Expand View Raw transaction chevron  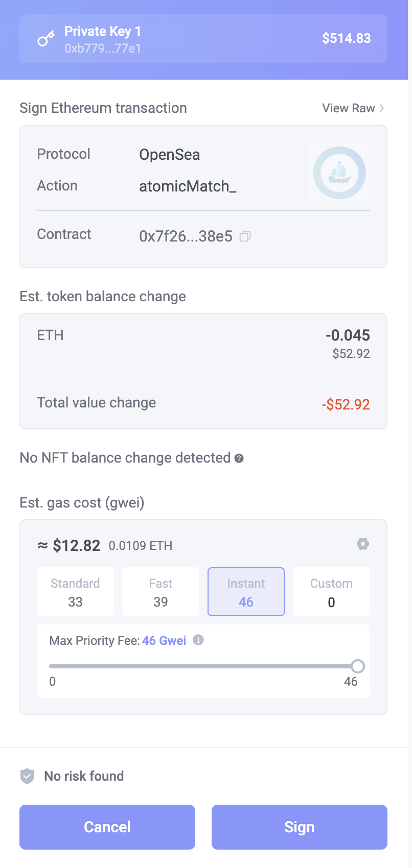(x=381, y=108)
